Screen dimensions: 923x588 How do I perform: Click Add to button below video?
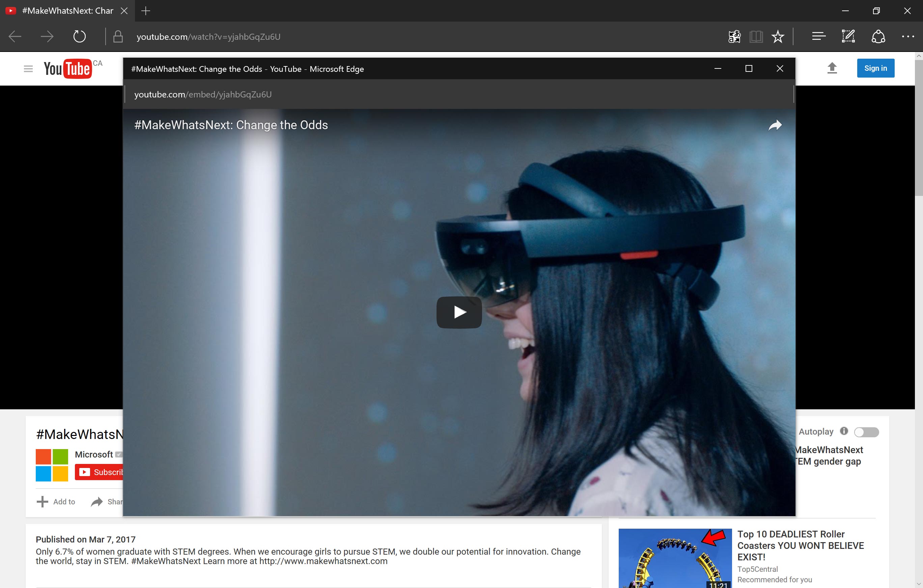[x=56, y=502]
